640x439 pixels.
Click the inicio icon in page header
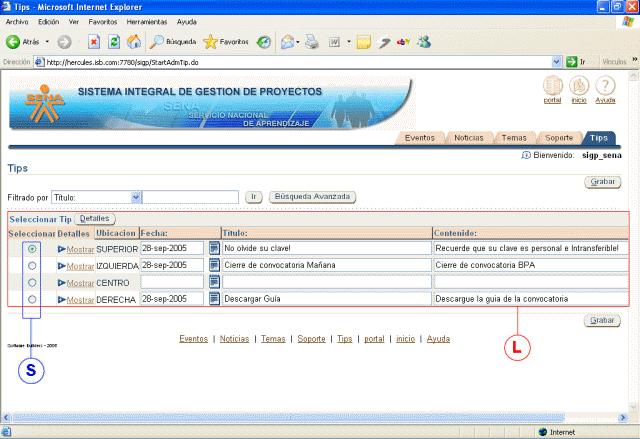(579, 86)
